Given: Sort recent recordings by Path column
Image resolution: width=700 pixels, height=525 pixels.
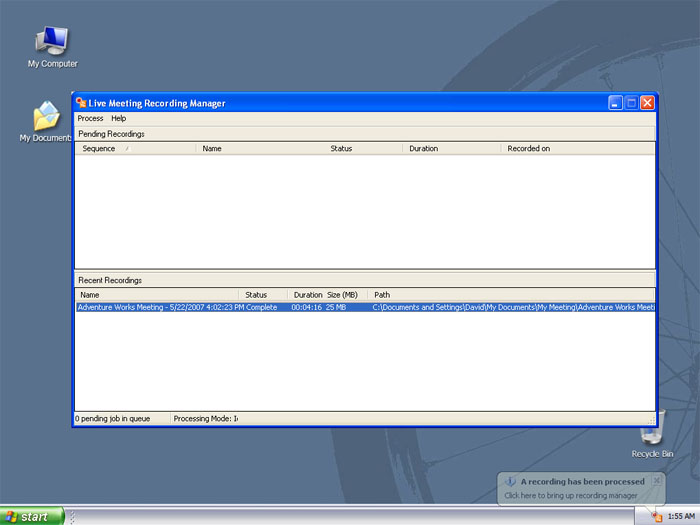Looking at the screenshot, I should (x=511, y=295).
